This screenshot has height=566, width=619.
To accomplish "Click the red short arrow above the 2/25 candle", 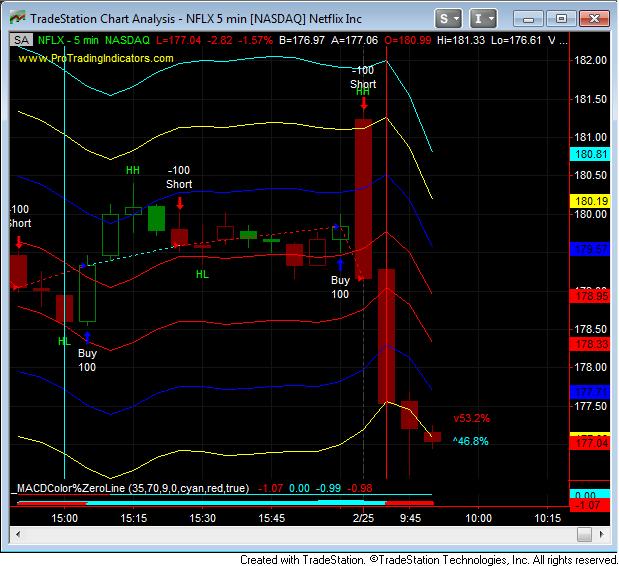I will (364, 103).
